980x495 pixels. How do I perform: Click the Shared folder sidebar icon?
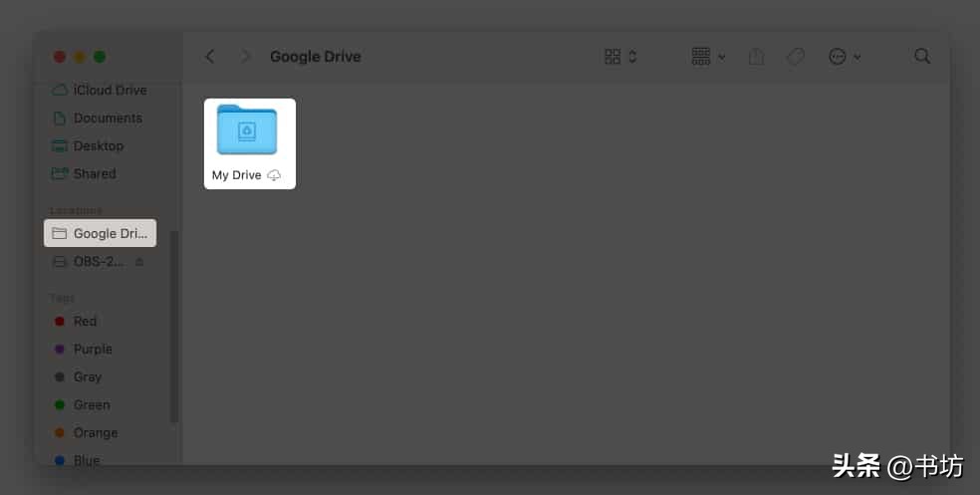60,173
